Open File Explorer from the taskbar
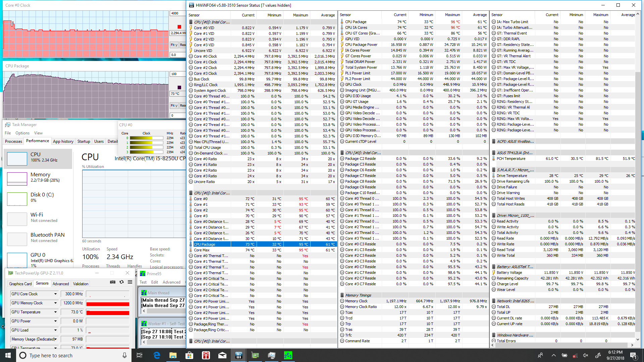Viewport: 644px width, 362px height. click(173, 355)
